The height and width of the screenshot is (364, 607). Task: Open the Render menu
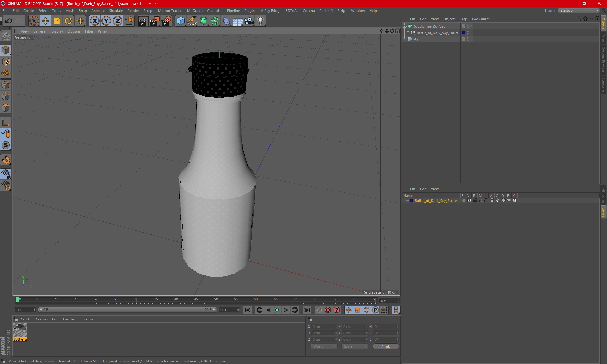pyautogui.click(x=133, y=11)
